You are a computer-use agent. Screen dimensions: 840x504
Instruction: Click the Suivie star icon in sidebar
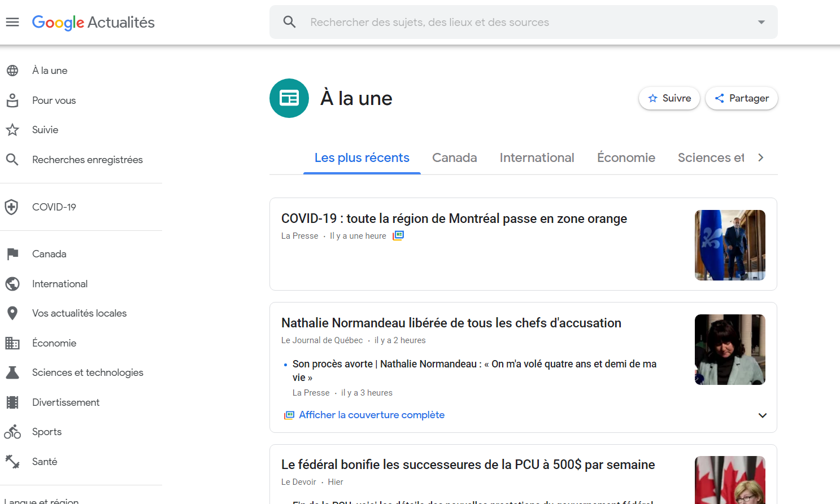(12, 130)
